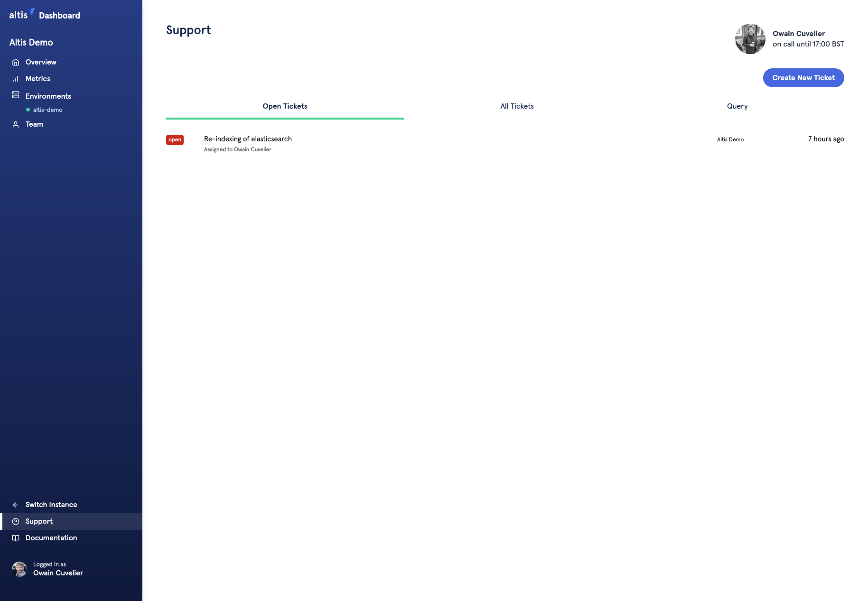Open Metrics via the bar chart icon

15,78
